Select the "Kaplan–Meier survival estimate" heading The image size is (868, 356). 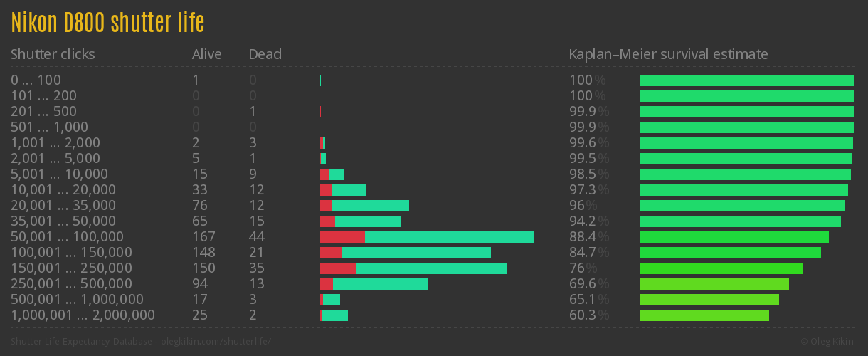(668, 54)
